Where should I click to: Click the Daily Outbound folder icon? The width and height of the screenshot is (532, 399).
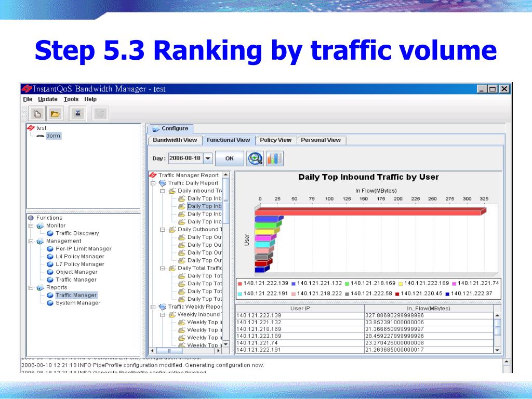[172, 229]
